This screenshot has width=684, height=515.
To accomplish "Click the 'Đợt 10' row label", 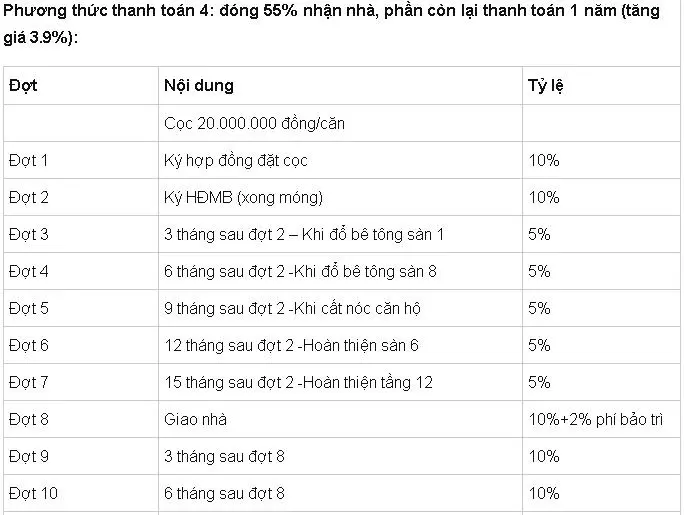I will 33,493.
